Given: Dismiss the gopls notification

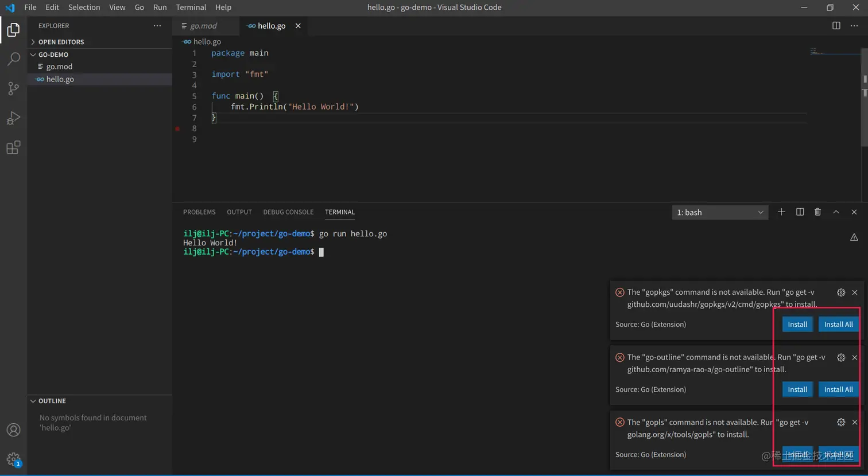Looking at the screenshot, I should click(855, 422).
